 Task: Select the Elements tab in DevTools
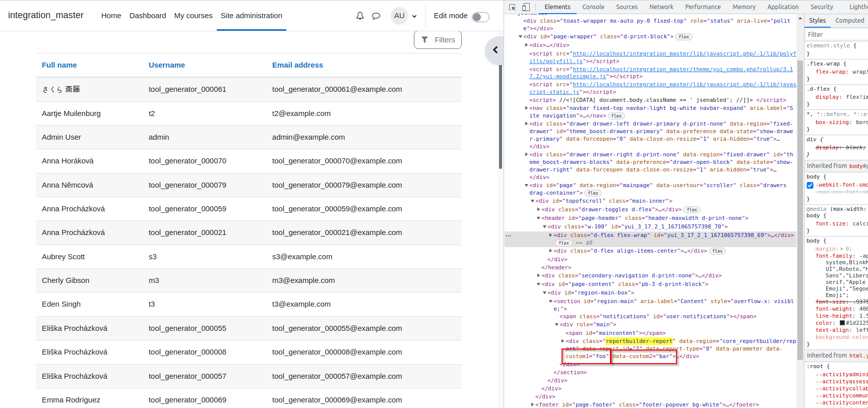tap(557, 7)
